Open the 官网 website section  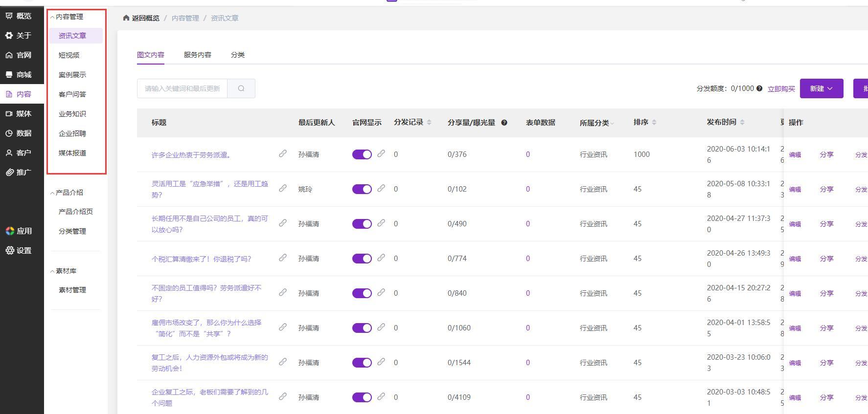tap(19, 55)
